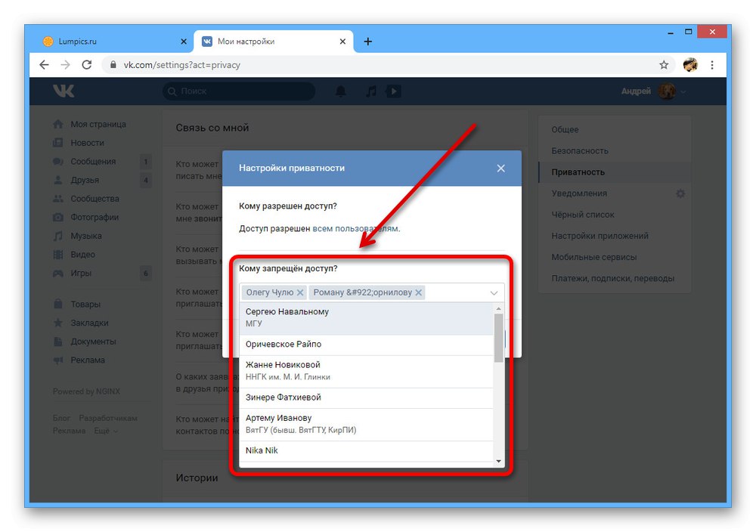756x532 pixels.
Task: Select Сергею Навальному from the list
Action: [367, 319]
